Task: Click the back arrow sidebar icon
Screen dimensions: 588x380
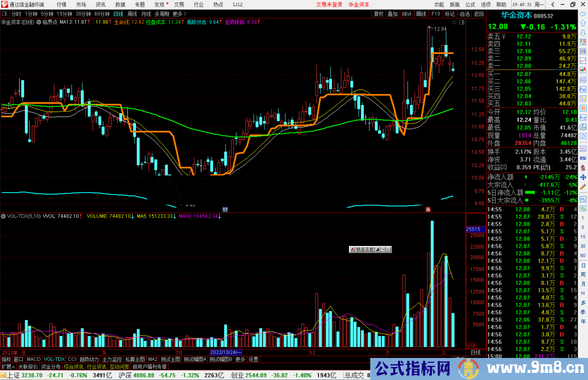Action: point(583,14)
